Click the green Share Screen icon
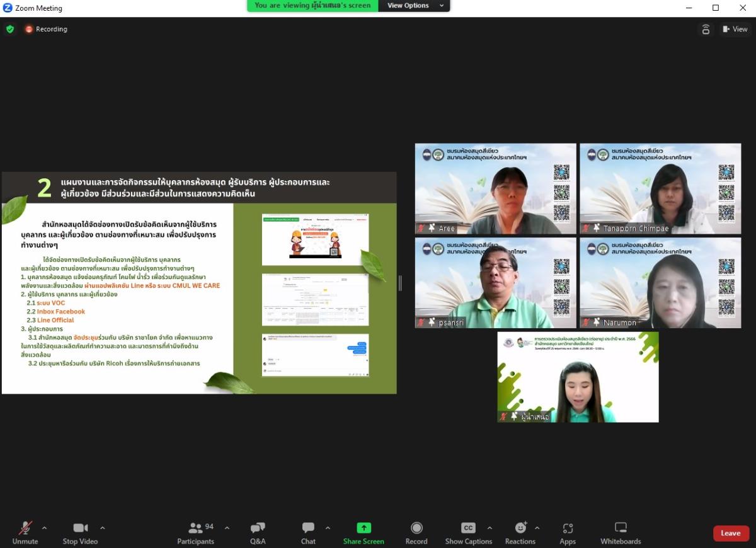The width and height of the screenshot is (756, 548). click(364, 528)
